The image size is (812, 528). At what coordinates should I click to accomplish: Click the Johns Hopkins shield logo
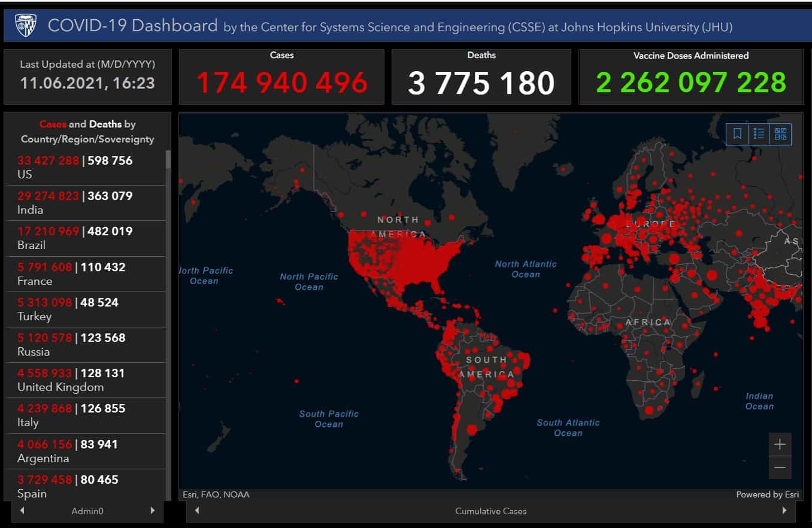(x=26, y=26)
